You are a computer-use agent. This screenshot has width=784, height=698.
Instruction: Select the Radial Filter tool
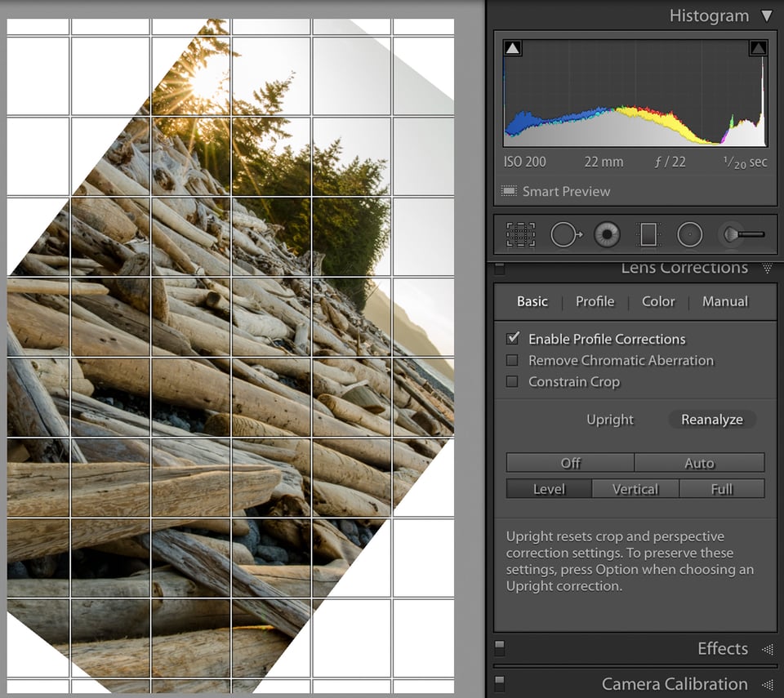[x=689, y=234]
